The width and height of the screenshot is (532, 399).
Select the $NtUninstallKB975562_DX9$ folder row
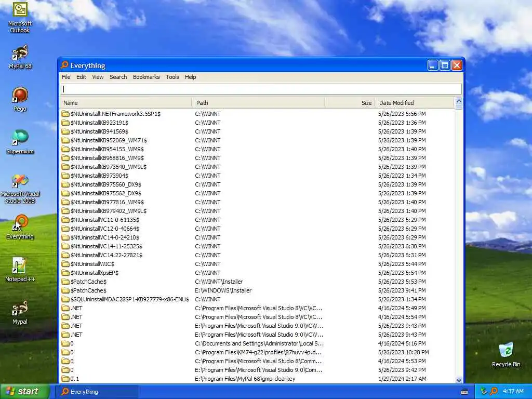click(x=257, y=193)
